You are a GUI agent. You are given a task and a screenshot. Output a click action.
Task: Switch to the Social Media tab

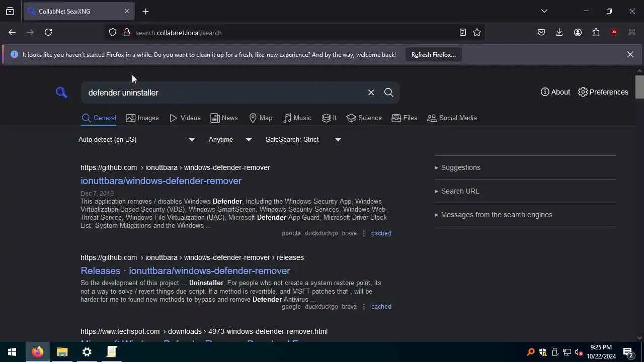pos(452,118)
